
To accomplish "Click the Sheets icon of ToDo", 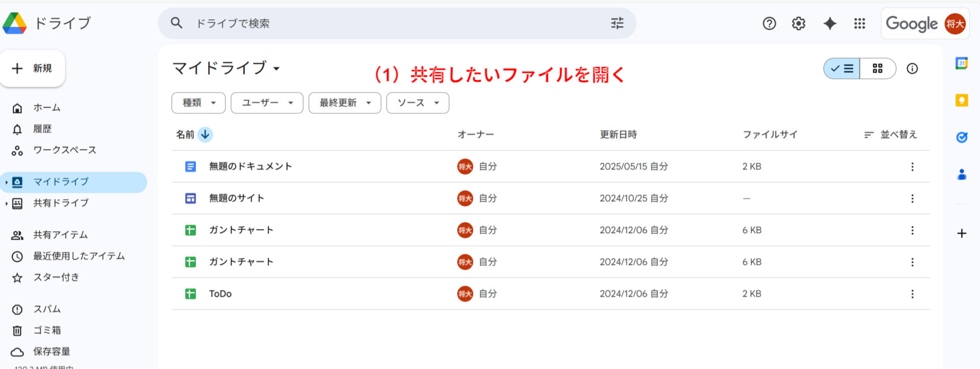I will (x=190, y=294).
